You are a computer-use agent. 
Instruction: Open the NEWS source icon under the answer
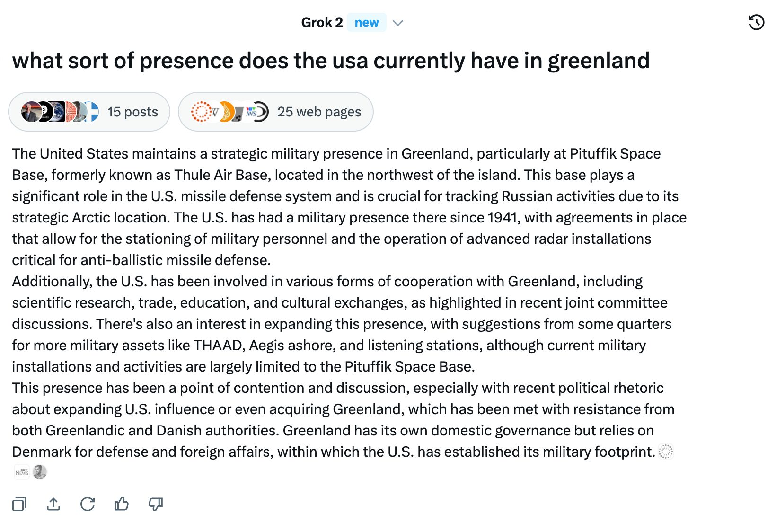[x=22, y=472]
